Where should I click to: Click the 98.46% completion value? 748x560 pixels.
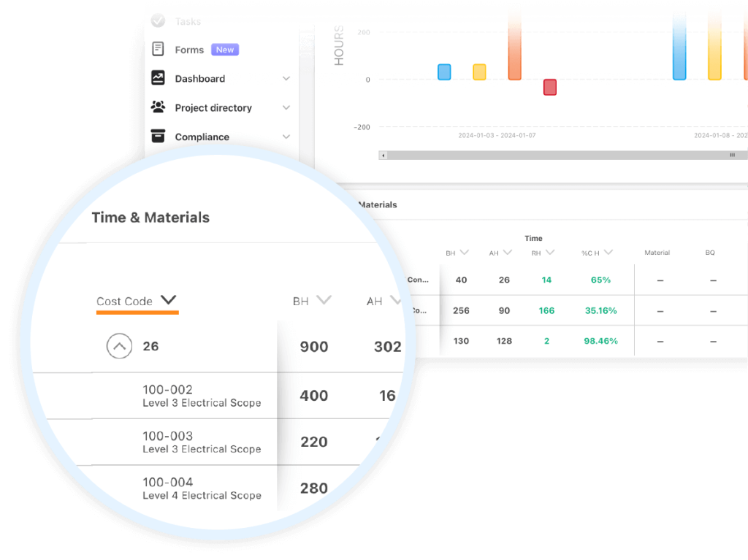click(600, 341)
